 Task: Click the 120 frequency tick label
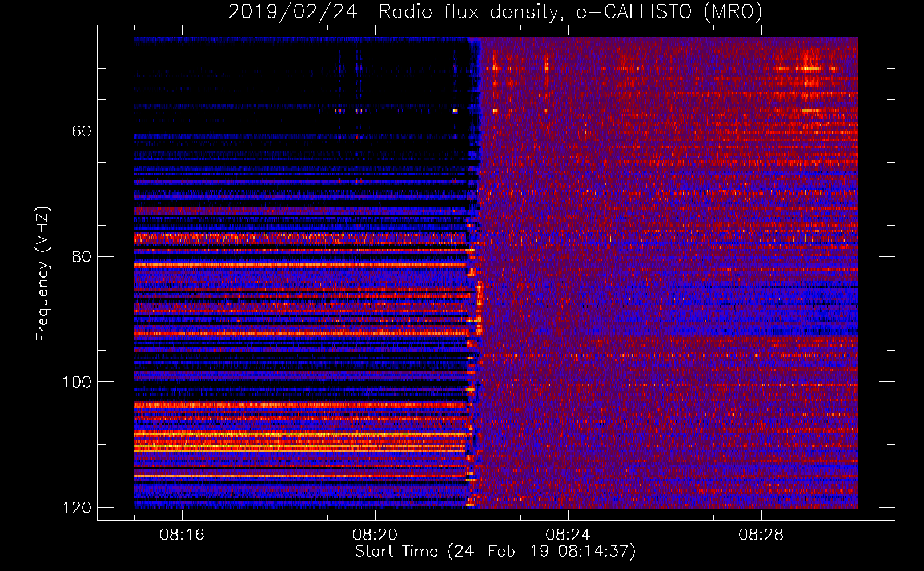(77, 508)
